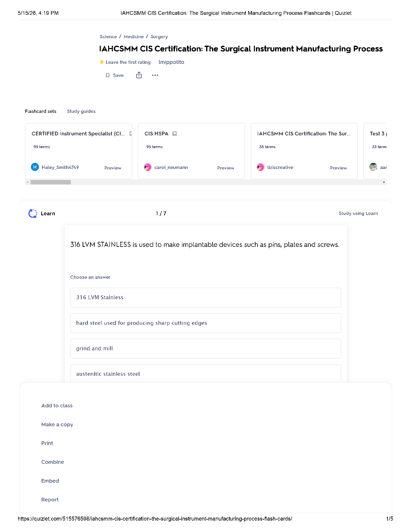Choose answer 316 LVM Stainless
This screenshot has width=411, height=532.
tap(206, 298)
